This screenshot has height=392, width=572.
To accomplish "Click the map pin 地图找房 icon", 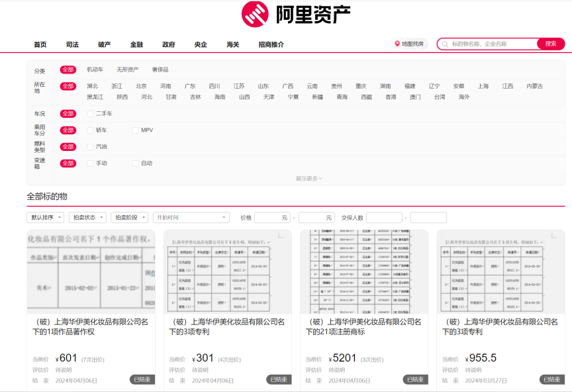I will click(397, 44).
